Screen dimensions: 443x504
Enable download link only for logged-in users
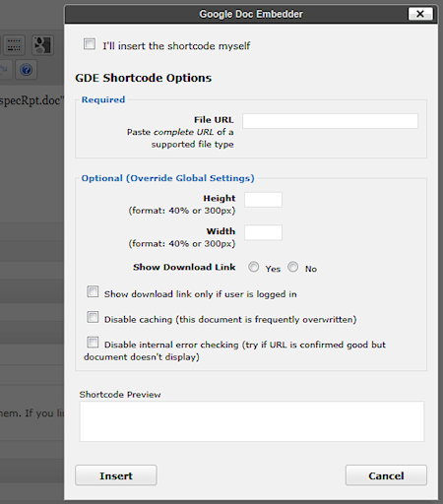[x=93, y=291]
